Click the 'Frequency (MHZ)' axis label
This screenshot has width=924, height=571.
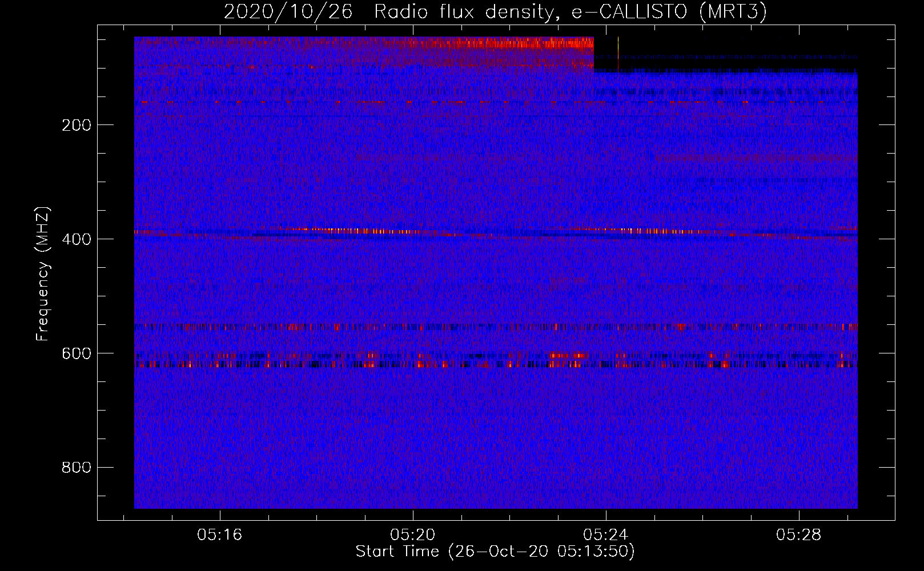coord(43,274)
